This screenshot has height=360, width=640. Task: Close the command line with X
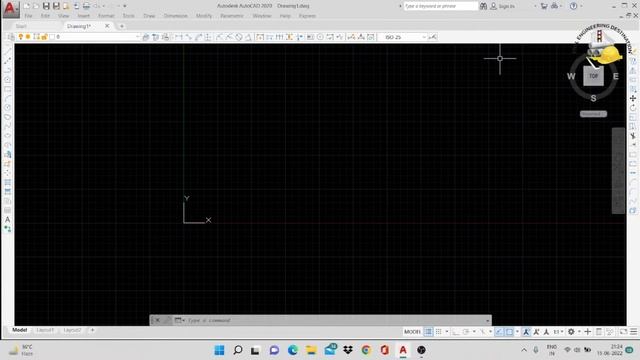point(157,320)
